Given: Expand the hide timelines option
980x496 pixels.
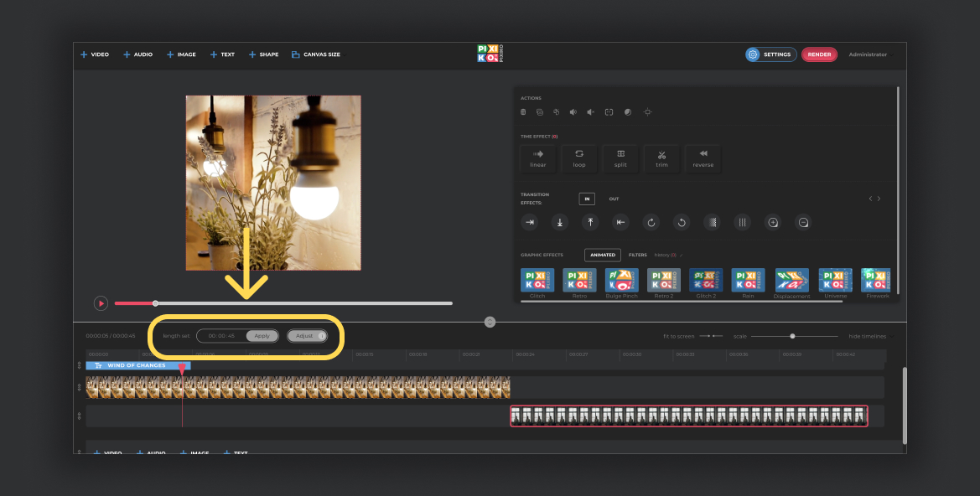Looking at the screenshot, I should 870,336.
